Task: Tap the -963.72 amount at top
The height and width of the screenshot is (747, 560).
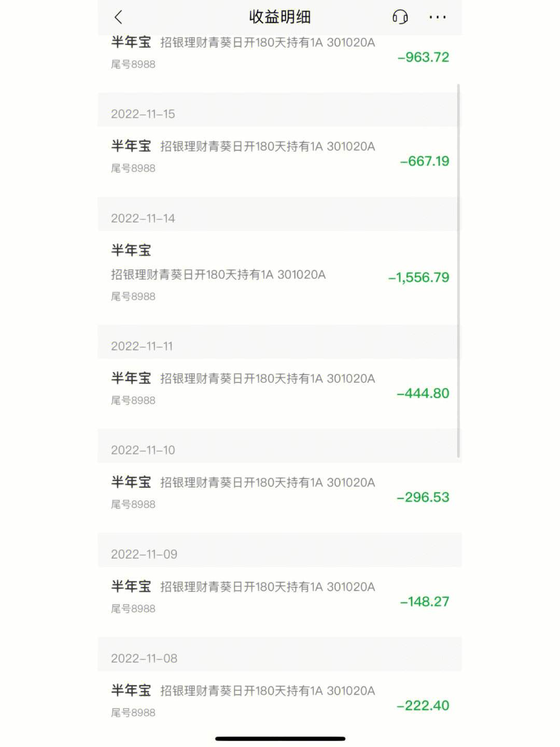Action: 423,57
